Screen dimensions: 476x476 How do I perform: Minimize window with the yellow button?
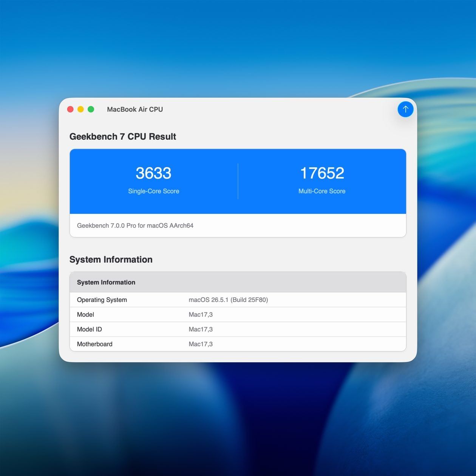(x=80, y=109)
